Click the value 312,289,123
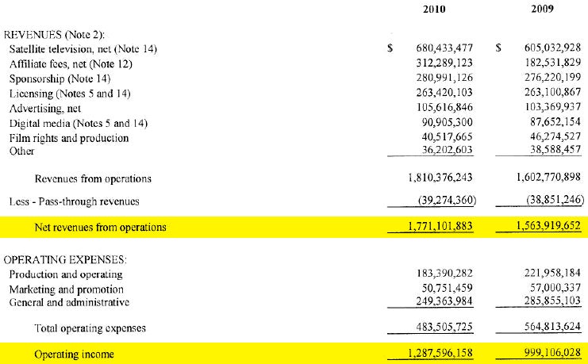 tap(444, 63)
